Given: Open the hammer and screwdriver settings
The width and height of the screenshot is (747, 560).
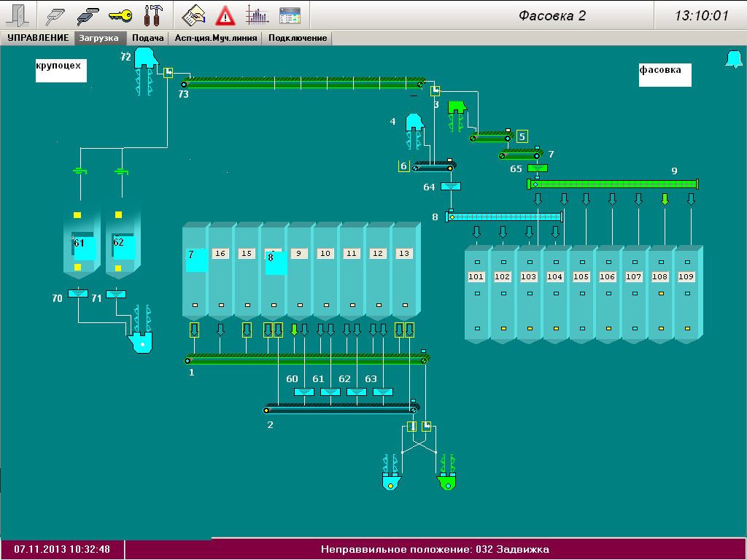Looking at the screenshot, I should tap(155, 15).
